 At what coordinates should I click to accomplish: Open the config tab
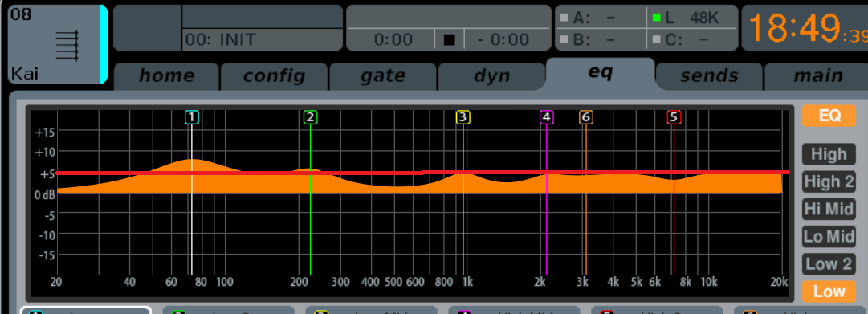pos(274,76)
